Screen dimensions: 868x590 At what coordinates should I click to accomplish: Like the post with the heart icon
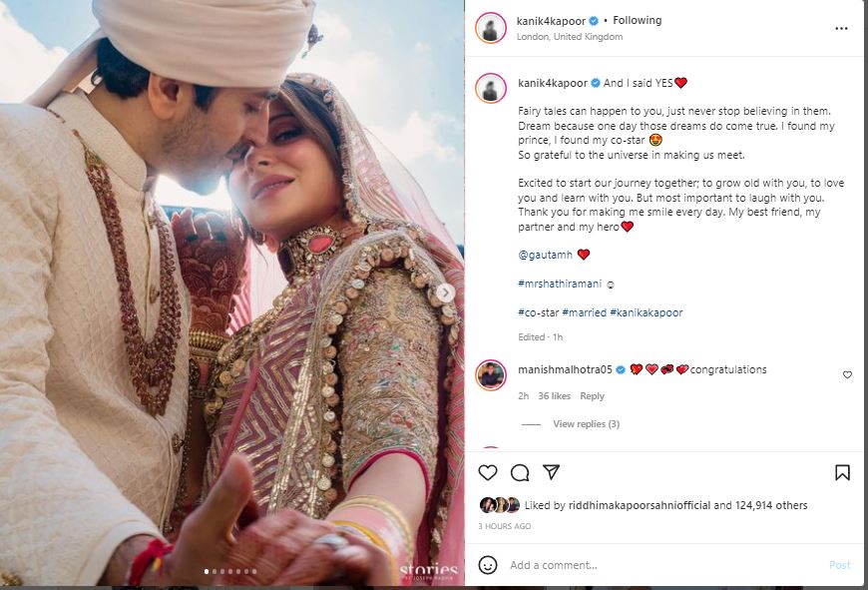tap(487, 472)
